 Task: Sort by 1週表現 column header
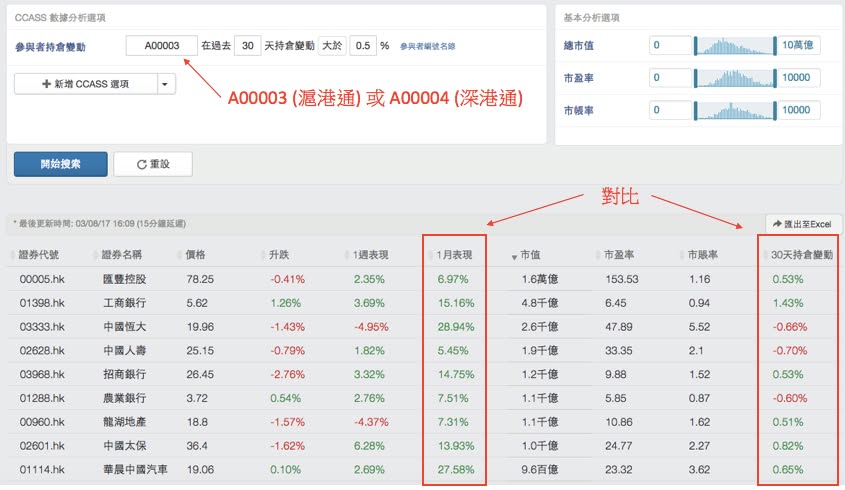point(370,255)
